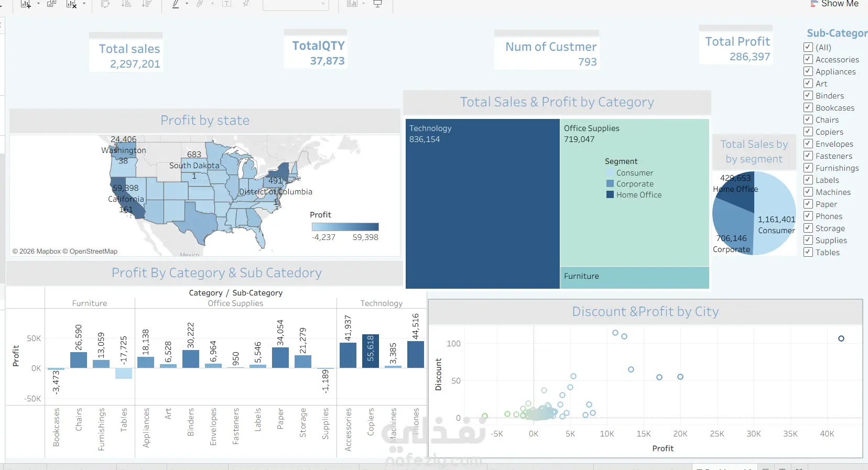Image resolution: width=868 pixels, height=470 pixels.
Task: Click the Presentation Mode icon
Action: coord(377,4)
